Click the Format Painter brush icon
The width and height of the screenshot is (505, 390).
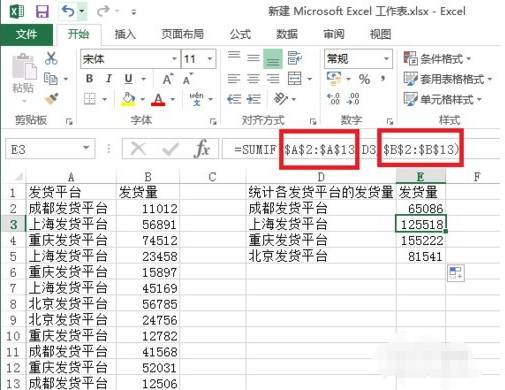coord(51,99)
